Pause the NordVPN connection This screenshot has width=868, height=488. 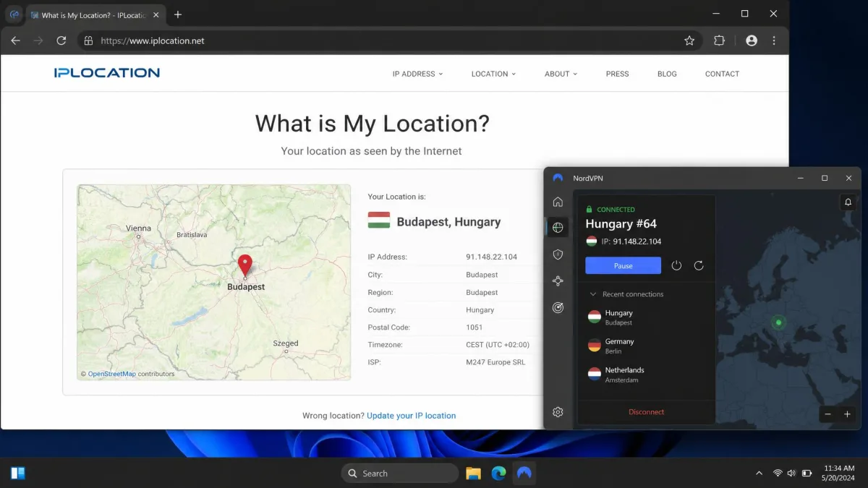(x=623, y=265)
